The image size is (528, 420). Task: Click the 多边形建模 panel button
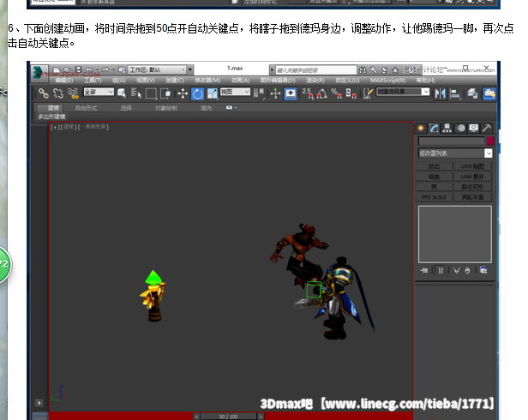pos(51,117)
